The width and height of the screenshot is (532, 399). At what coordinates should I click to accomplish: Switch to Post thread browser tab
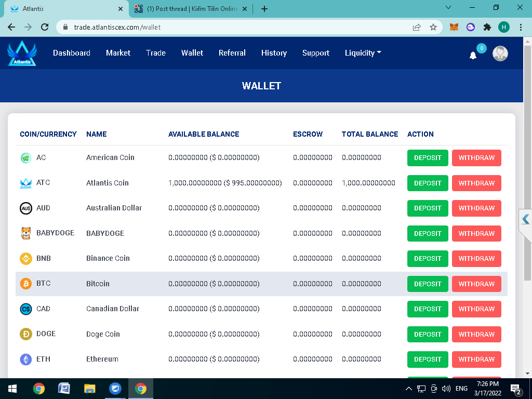(x=191, y=9)
